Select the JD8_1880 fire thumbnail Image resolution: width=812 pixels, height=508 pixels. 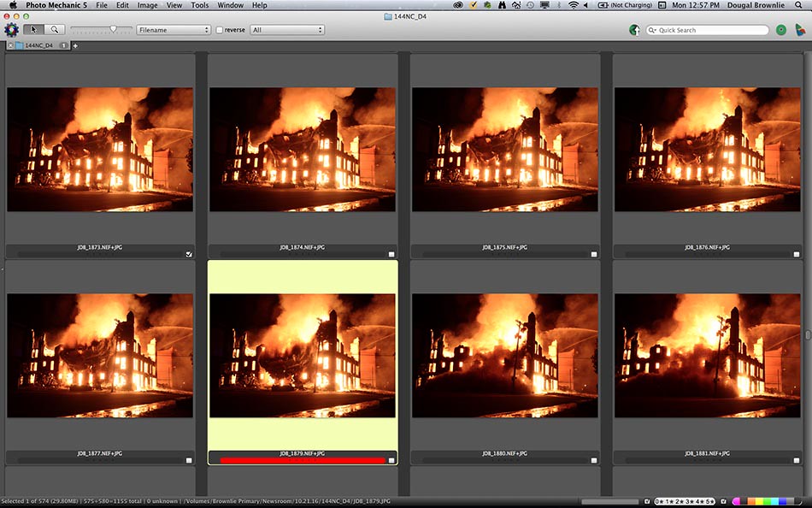pos(505,356)
